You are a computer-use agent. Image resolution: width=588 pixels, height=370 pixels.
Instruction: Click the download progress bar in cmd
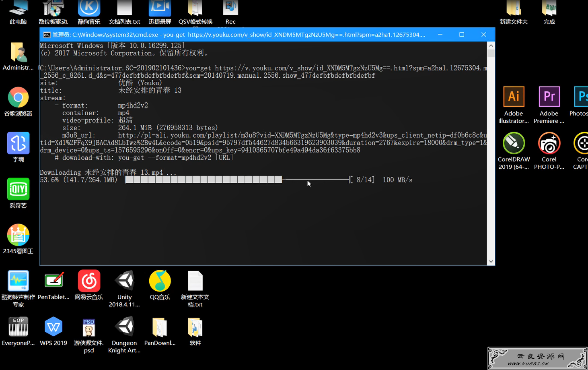237,180
